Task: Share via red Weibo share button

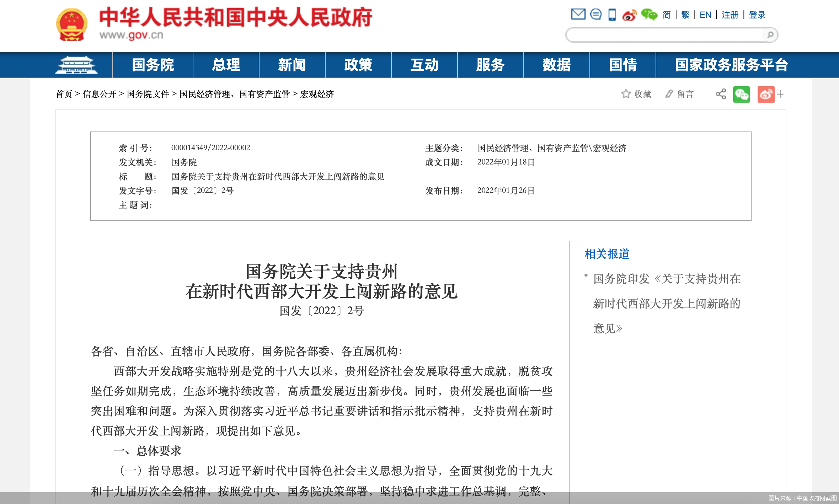Action: pos(766,95)
